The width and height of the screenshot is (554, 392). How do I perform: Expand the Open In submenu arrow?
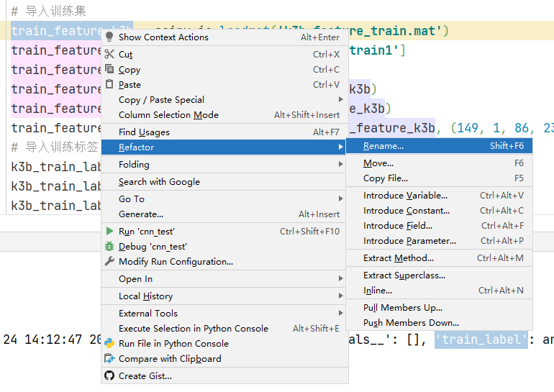pyautogui.click(x=340, y=278)
